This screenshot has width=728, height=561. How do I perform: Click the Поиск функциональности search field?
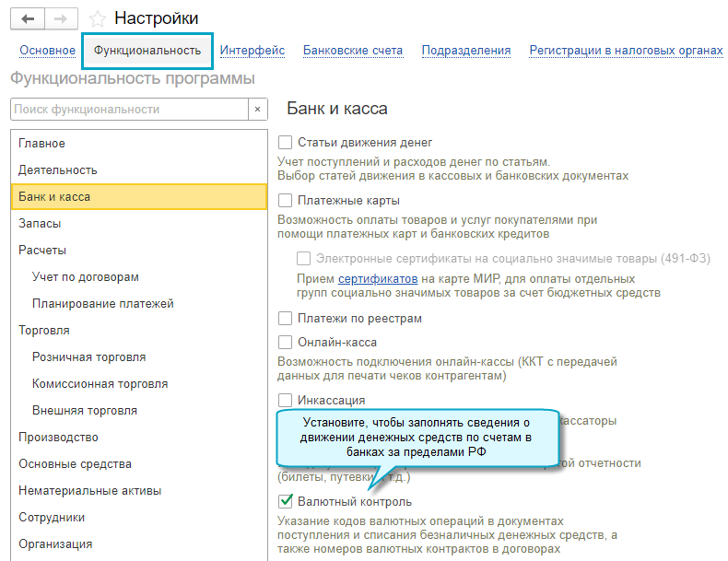point(130,110)
